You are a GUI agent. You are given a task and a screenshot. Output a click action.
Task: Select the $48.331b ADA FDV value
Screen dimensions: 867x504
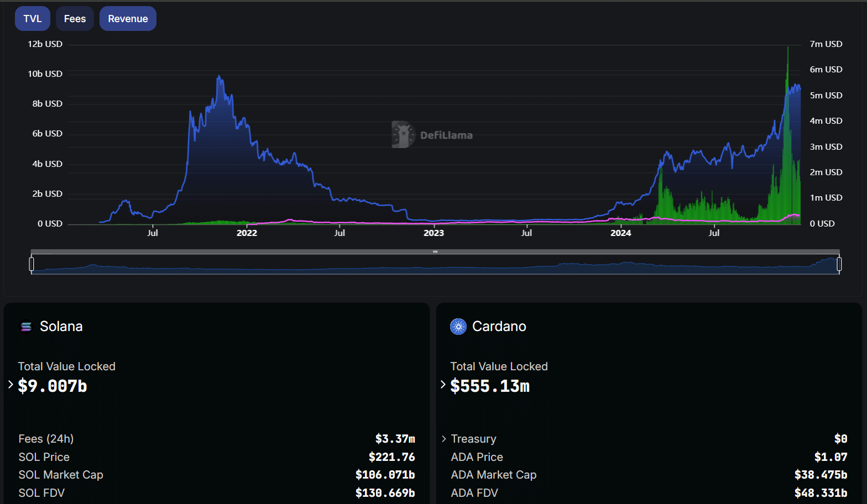pos(821,493)
